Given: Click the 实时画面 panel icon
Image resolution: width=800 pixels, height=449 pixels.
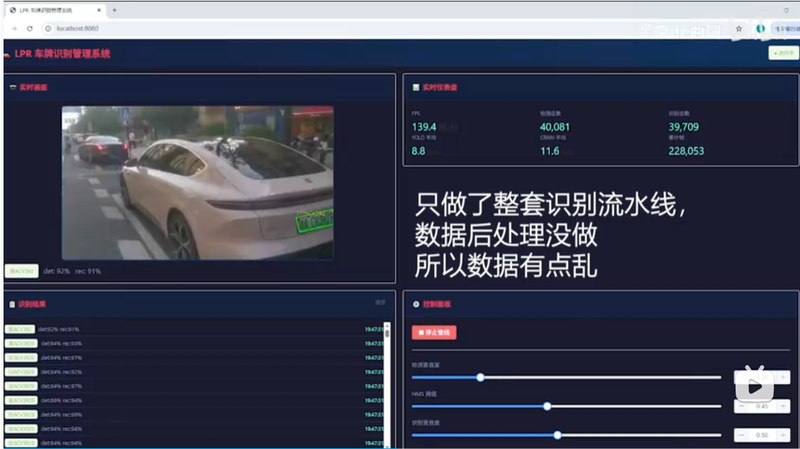Looking at the screenshot, I should 13,87.
